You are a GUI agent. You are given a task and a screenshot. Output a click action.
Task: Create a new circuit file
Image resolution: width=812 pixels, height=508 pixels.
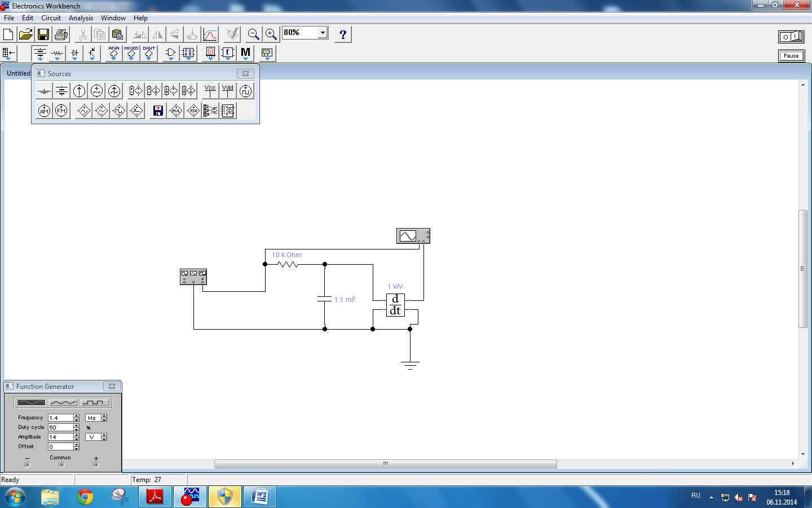(8, 34)
